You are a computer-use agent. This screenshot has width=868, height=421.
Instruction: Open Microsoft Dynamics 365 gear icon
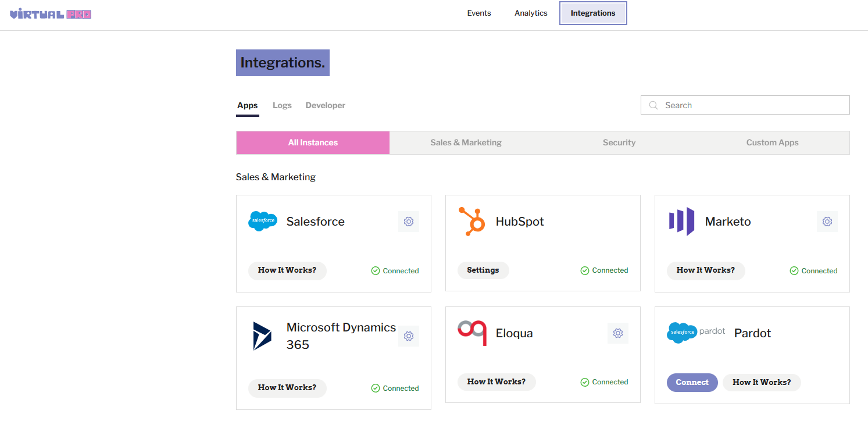click(x=409, y=336)
